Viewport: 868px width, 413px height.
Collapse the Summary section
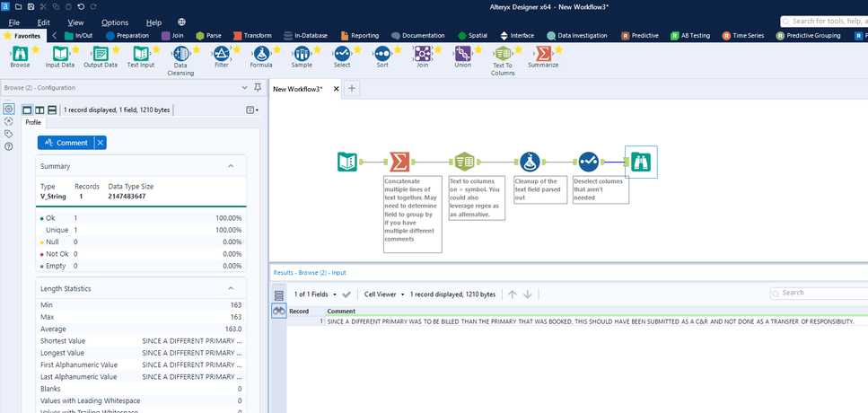pyautogui.click(x=231, y=166)
